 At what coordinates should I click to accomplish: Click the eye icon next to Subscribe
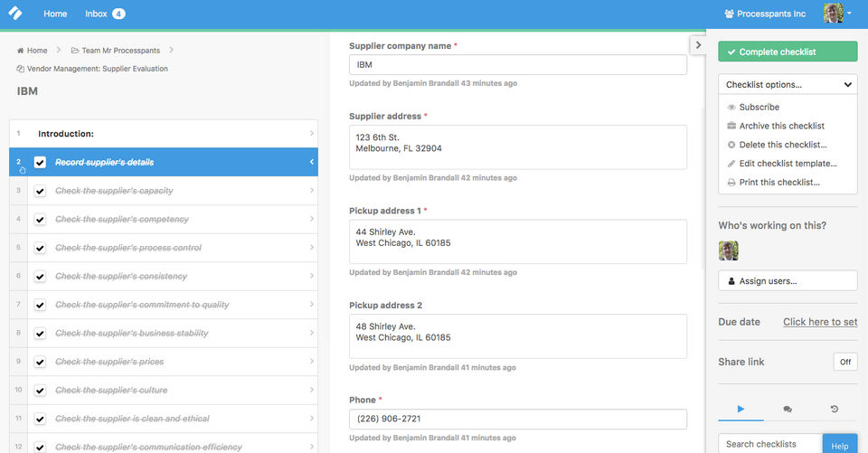731,108
